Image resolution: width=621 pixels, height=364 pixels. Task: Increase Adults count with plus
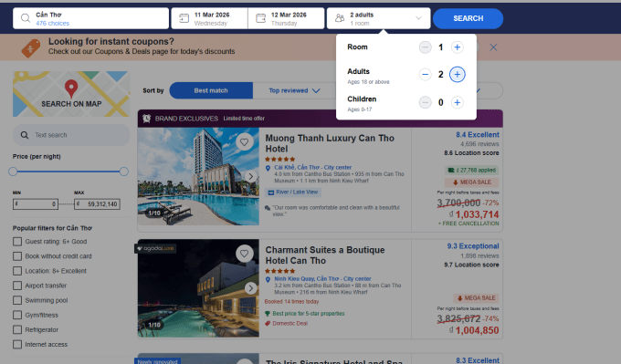(457, 75)
